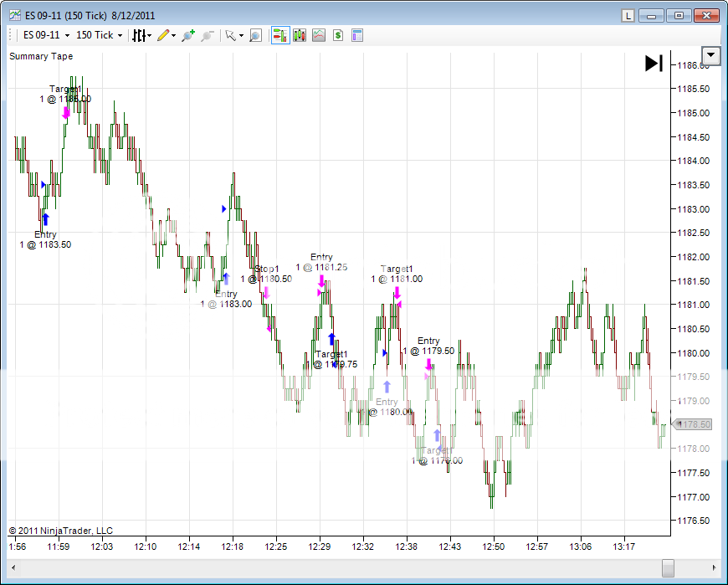Open the dollar-sign account performance icon
This screenshot has width=728, height=585.
337,35
